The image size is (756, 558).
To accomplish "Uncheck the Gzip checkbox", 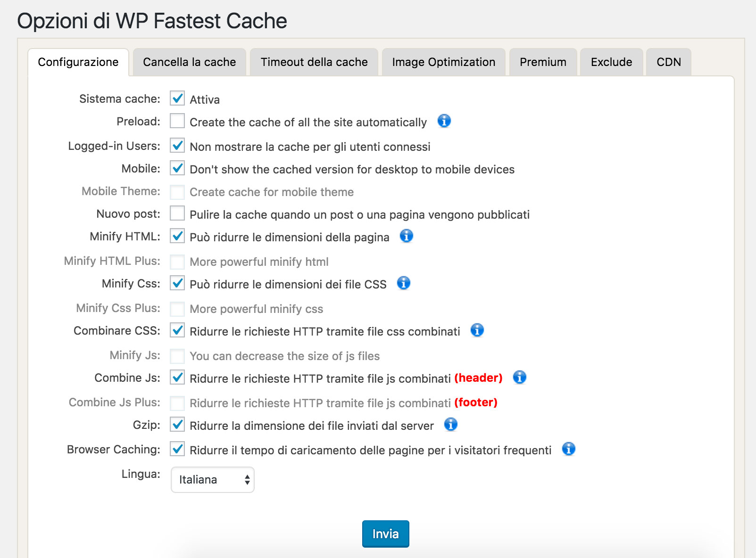I will (x=177, y=425).
